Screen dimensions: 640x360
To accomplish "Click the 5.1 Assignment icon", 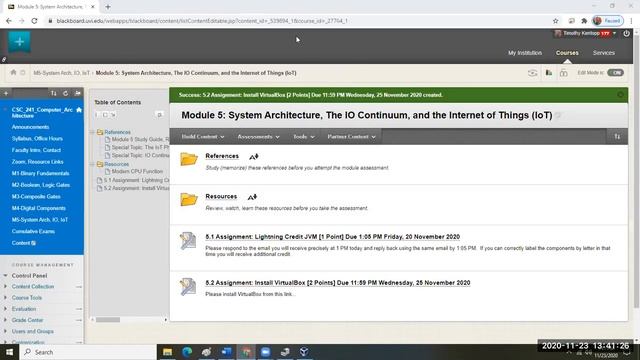I will click(188, 240).
